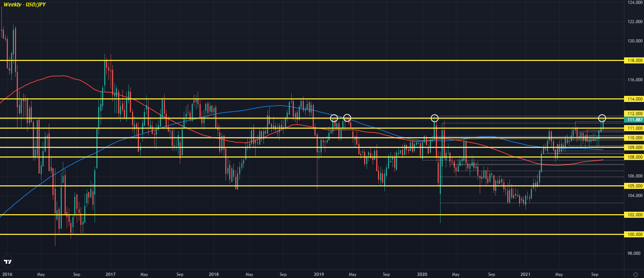Click the current price 111.887 label
Viewport: 644px width, 278px height.
[634, 120]
